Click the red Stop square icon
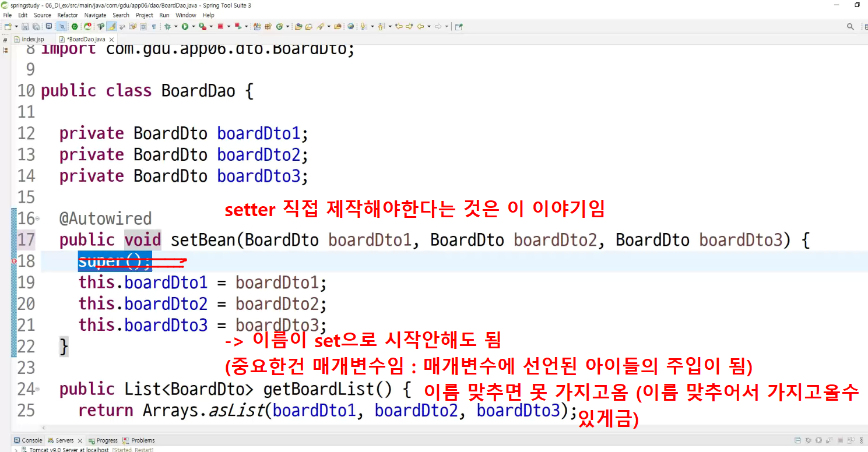The image size is (868, 452). [x=220, y=26]
